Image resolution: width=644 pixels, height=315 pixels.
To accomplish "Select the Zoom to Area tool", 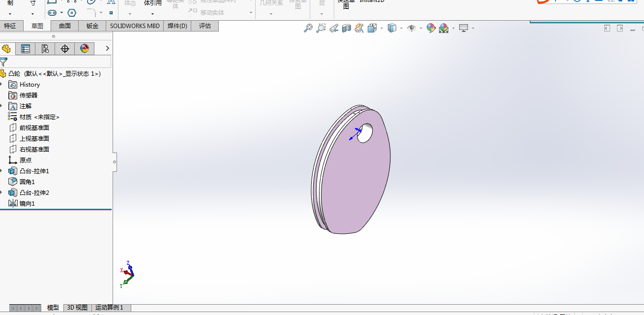I will (x=321, y=29).
